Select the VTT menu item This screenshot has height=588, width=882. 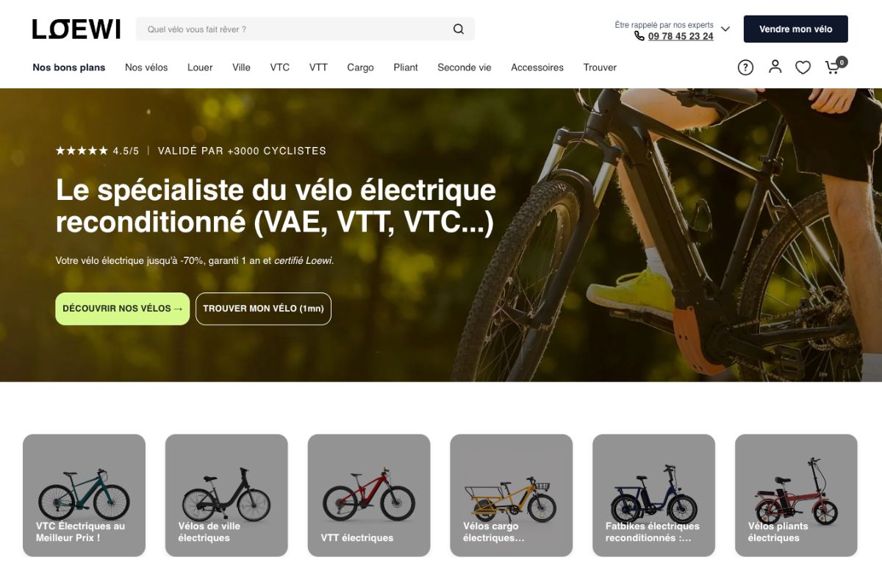pos(318,68)
